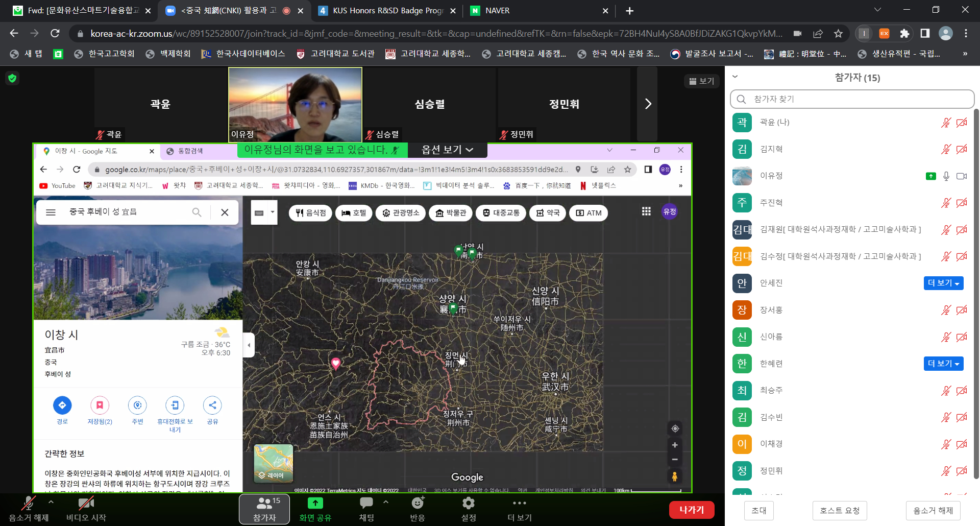
Task: Click the red 나가기 leave button
Action: (x=691, y=510)
